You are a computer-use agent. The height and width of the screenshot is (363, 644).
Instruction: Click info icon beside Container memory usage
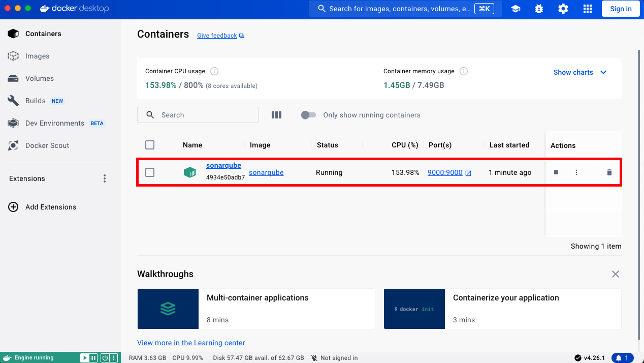pos(463,71)
